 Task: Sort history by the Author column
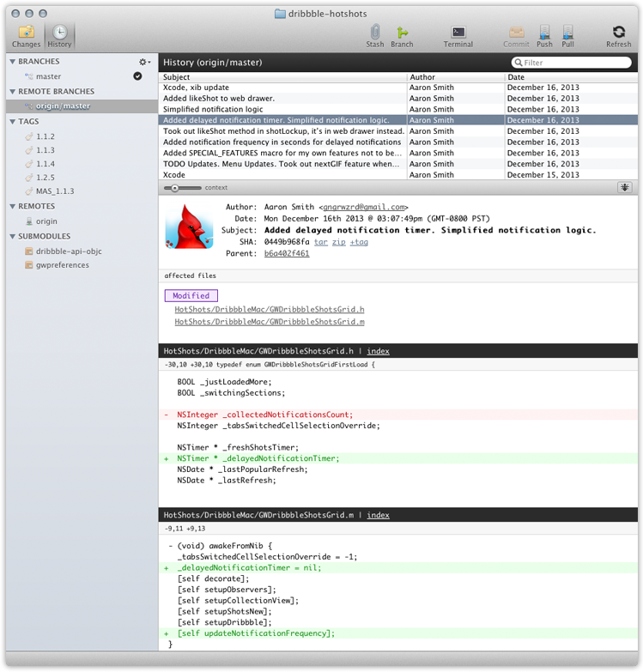tap(455, 77)
